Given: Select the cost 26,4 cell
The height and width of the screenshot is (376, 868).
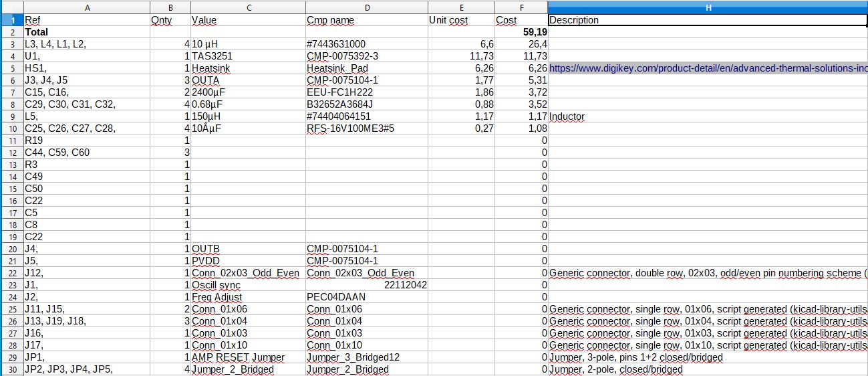Looking at the screenshot, I should [x=522, y=44].
